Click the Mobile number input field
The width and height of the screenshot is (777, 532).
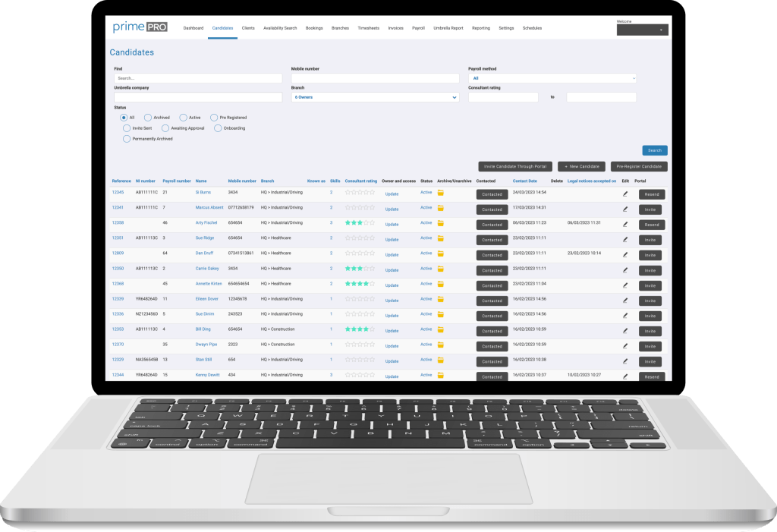click(x=375, y=78)
